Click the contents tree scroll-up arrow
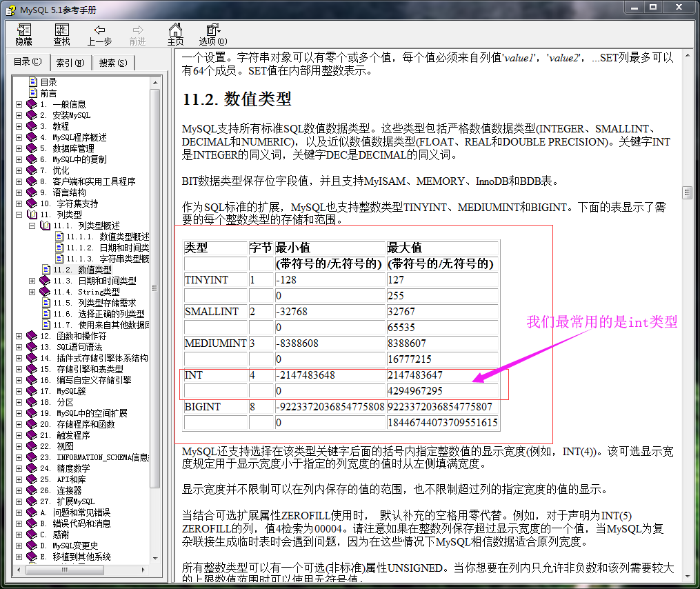The width and height of the screenshot is (700, 589). click(155, 83)
